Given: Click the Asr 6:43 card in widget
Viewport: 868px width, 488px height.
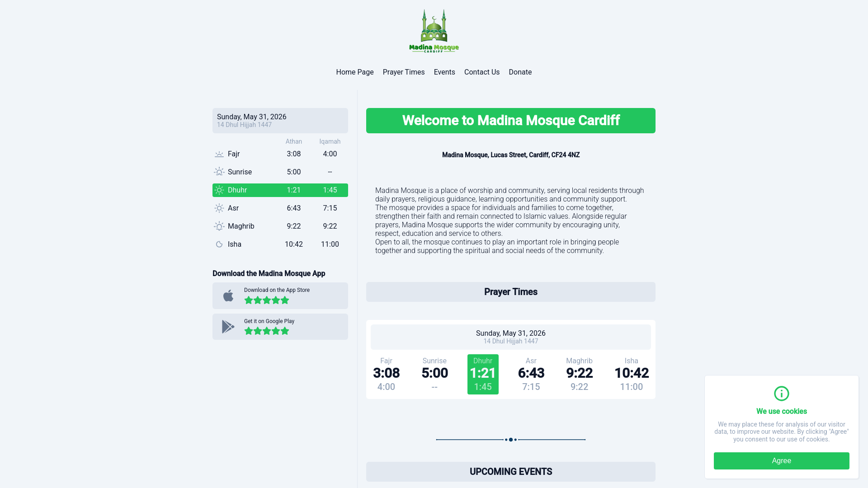Looking at the screenshot, I should 531,374.
